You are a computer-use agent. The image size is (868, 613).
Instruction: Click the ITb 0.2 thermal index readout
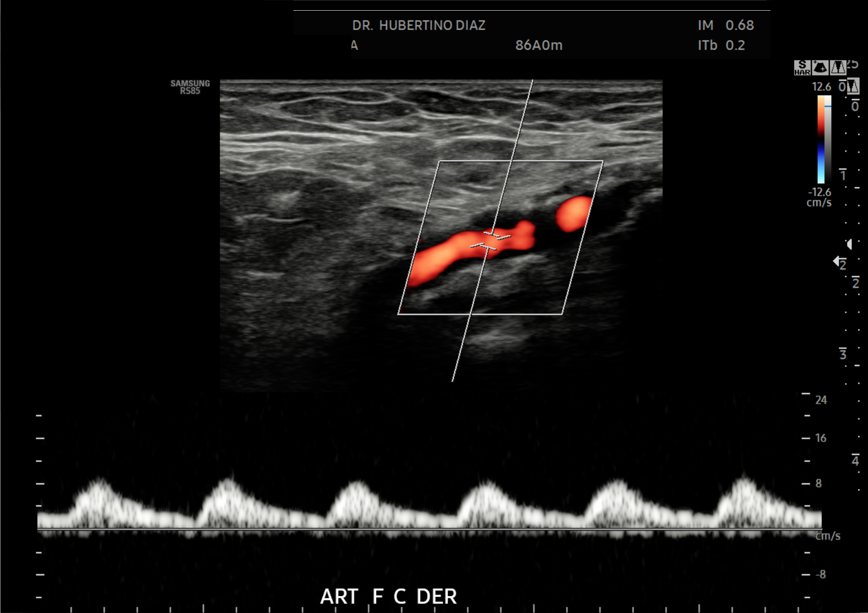click(721, 45)
